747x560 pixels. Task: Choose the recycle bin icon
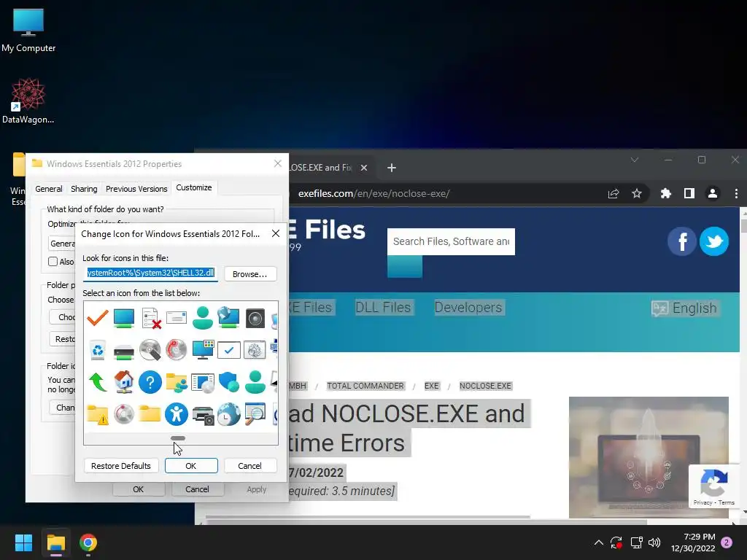(98, 350)
